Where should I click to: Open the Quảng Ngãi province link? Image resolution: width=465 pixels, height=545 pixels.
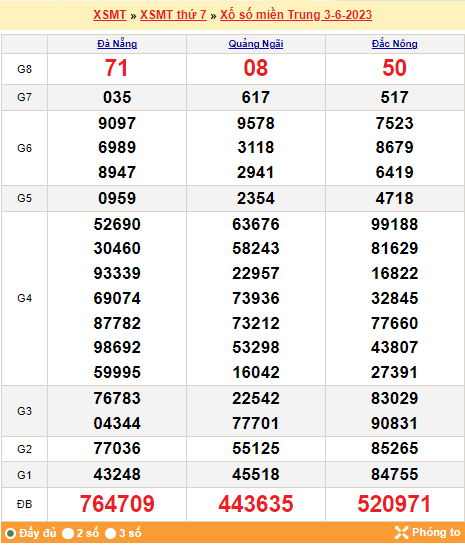256,44
